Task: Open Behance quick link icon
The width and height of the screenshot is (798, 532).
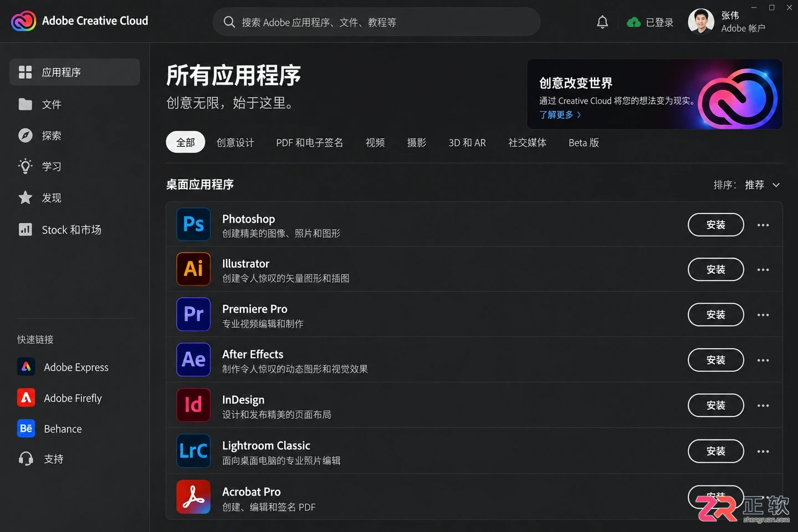Action: (x=26, y=428)
